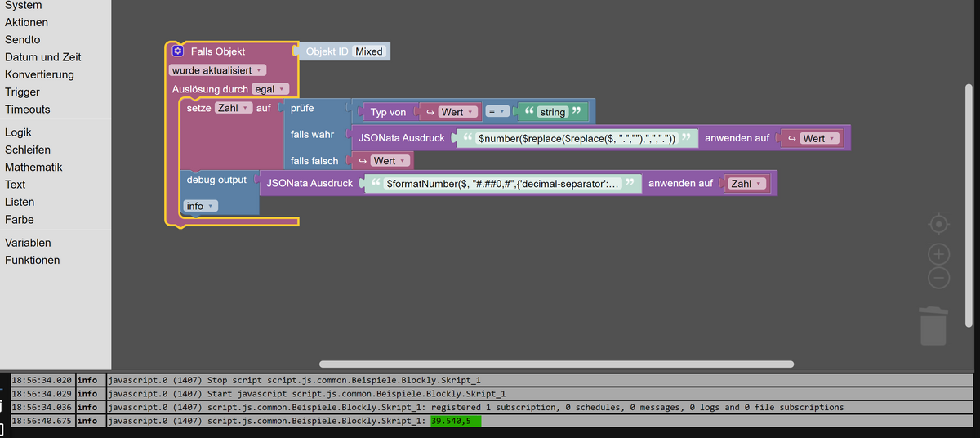The image size is (980, 438).
Task: Click the timestamp 18:56:34.020
Action: point(42,380)
